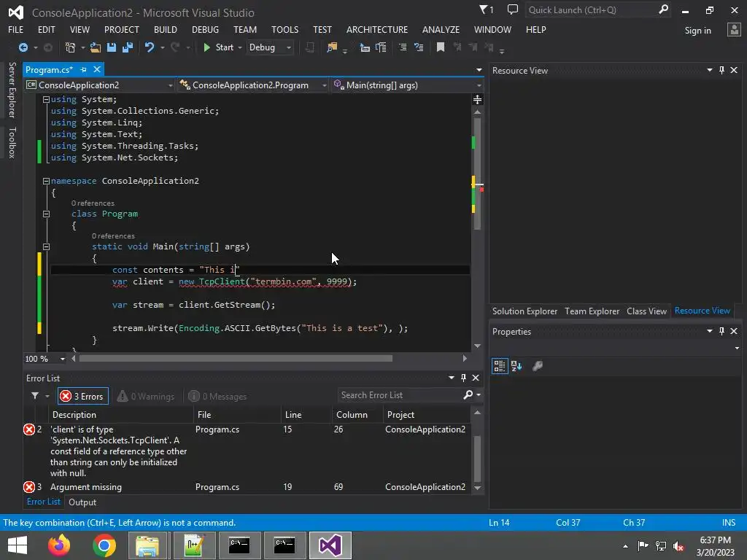The width and height of the screenshot is (747, 560).
Task: Switch to the Output tab
Action: pos(82,502)
